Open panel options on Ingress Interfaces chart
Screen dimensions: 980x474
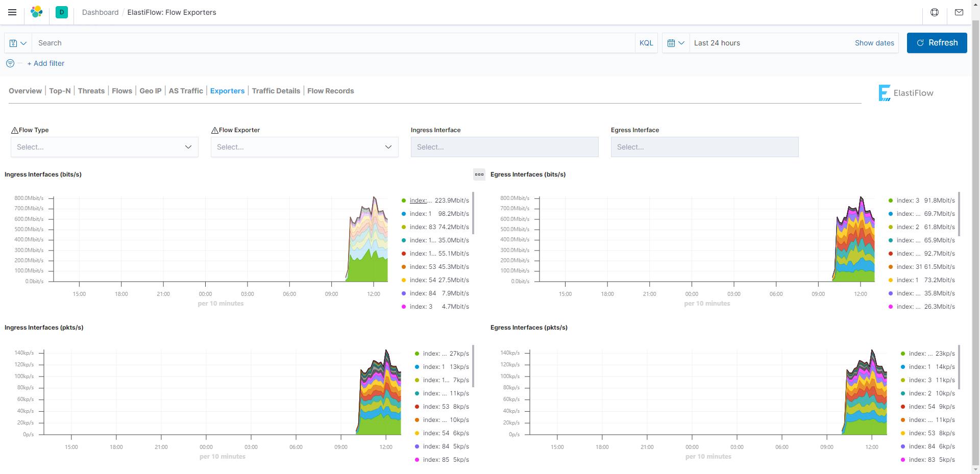click(x=479, y=174)
